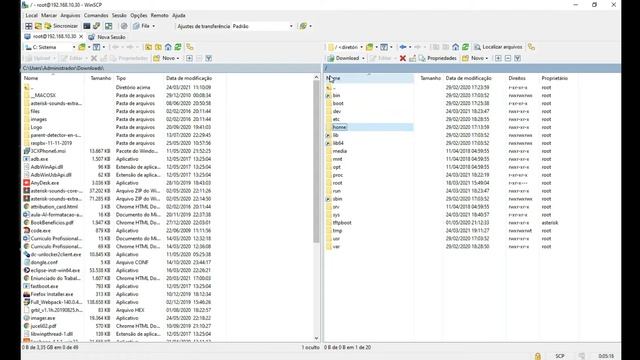Screen dimensions: 640x360
Task: Open the Sessão menu
Action: click(119, 16)
